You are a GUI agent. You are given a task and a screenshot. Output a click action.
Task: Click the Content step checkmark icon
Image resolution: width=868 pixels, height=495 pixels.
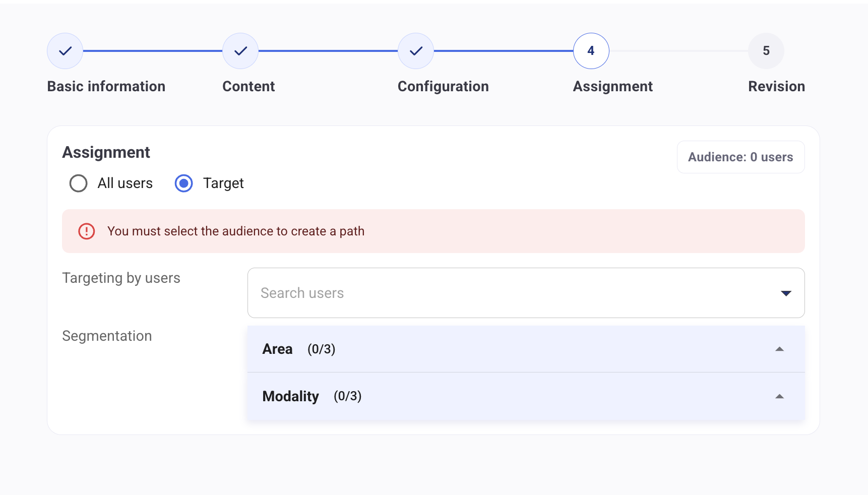coord(240,51)
